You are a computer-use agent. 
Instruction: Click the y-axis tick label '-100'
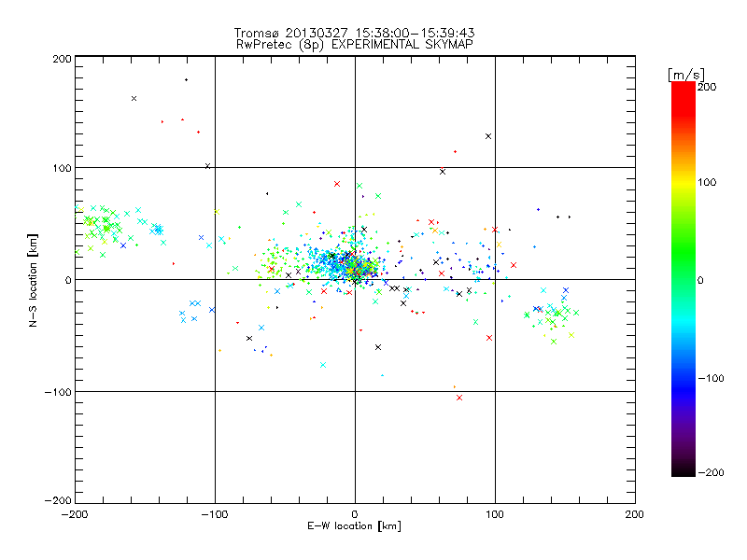click(58, 392)
